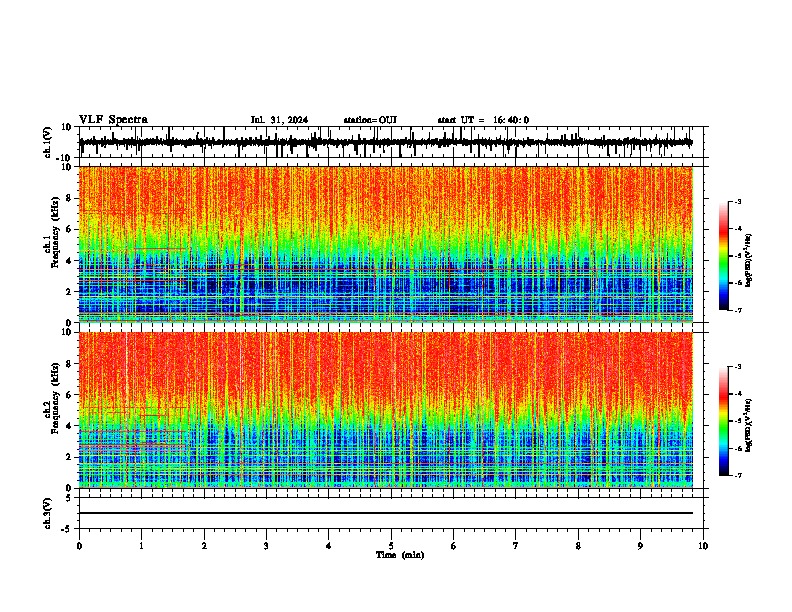Select the date text "Jul. 31, 2024"
The height and width of the screenshot is (612, 792).
click(x=279, y=120)
